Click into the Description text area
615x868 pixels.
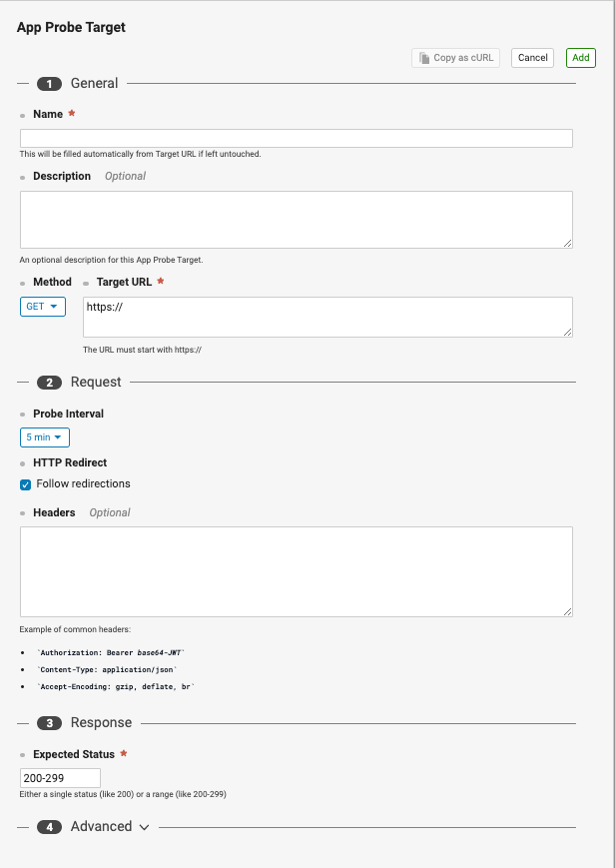(297, 220)
